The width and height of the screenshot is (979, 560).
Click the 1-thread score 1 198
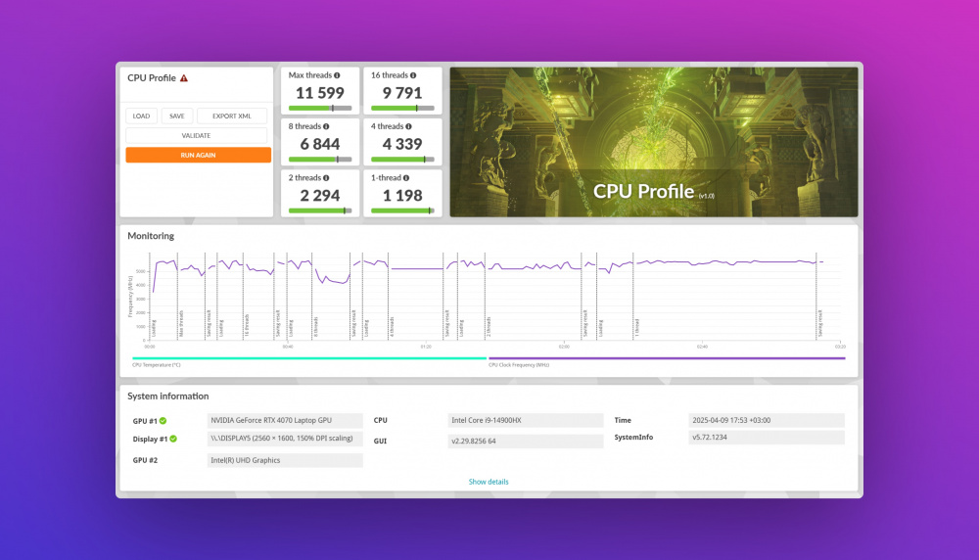coord(402,196)
